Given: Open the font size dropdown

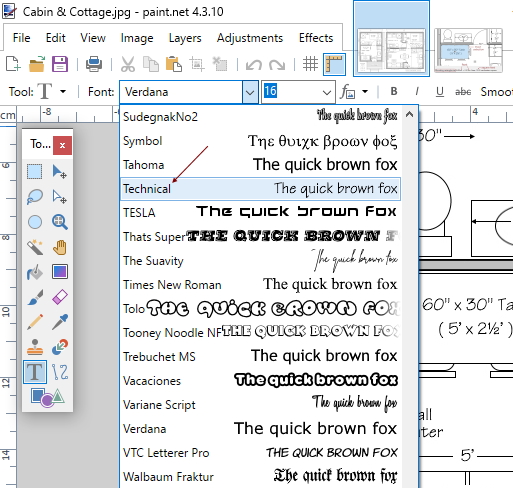Looking at the screenshot, I should pos(327,92).
